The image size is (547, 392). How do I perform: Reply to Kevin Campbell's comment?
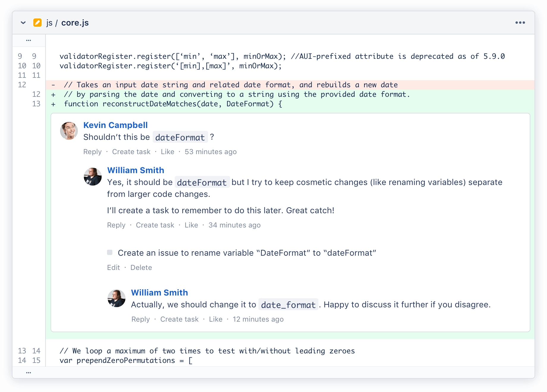(x=92, y=152)
